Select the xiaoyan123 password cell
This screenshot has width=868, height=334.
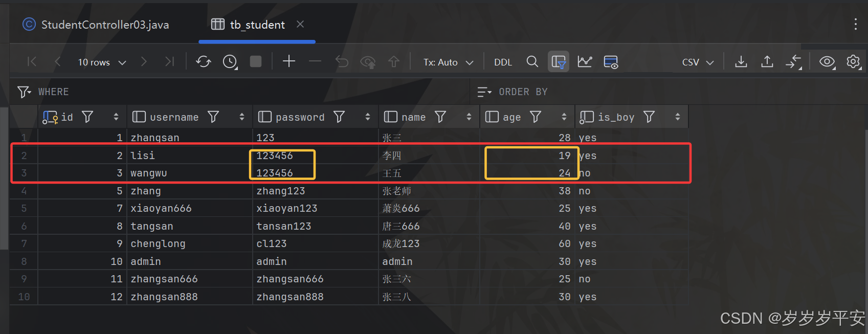pyautogui.click(x=316, y=208)
